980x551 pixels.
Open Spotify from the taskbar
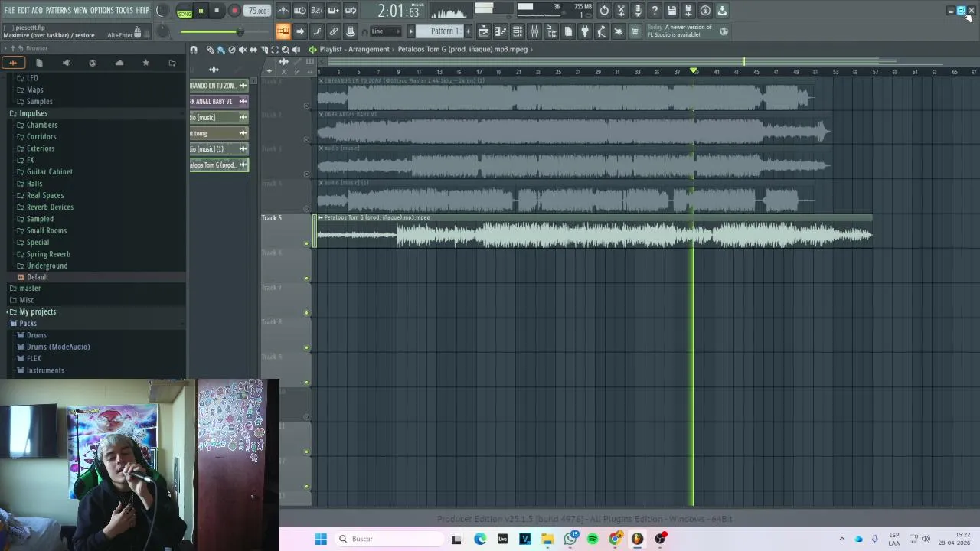pos(593,539)
